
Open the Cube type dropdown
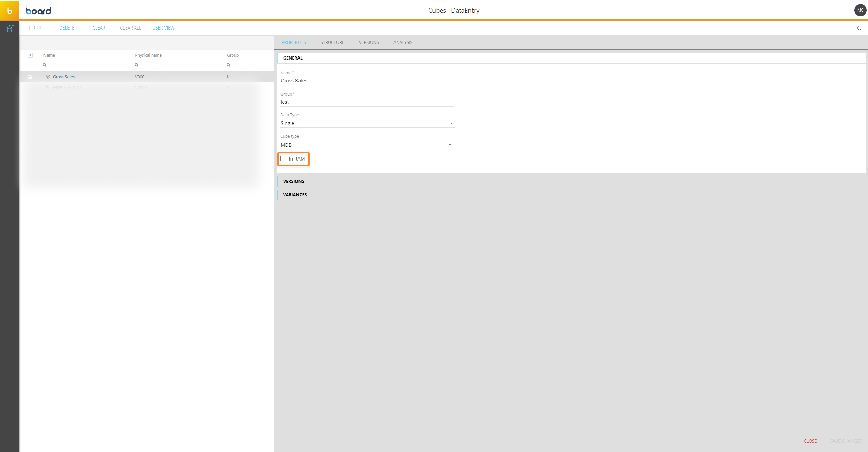click(x=367, y=145)
